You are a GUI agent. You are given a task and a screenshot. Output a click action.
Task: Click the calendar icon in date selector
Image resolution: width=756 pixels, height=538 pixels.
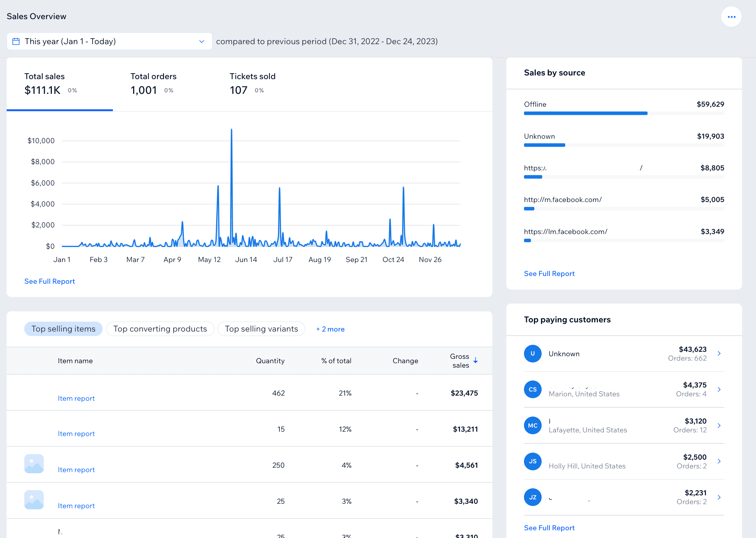click(16, 41)
